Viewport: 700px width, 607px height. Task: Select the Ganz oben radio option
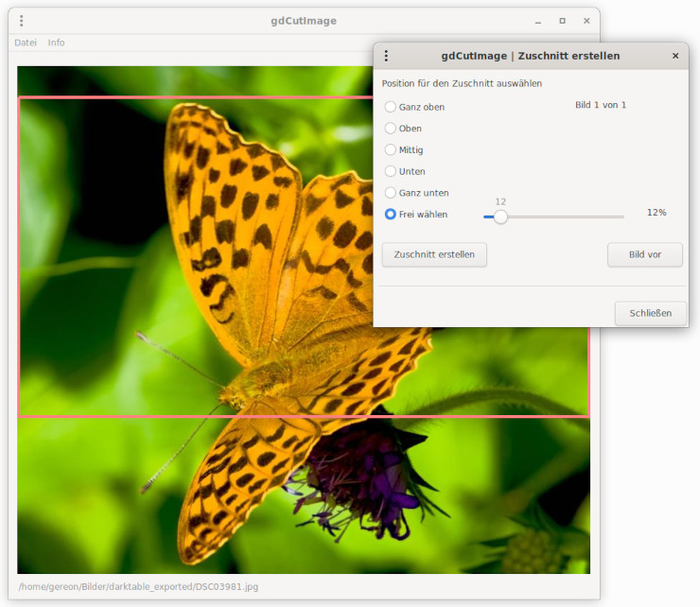(391, 107)
